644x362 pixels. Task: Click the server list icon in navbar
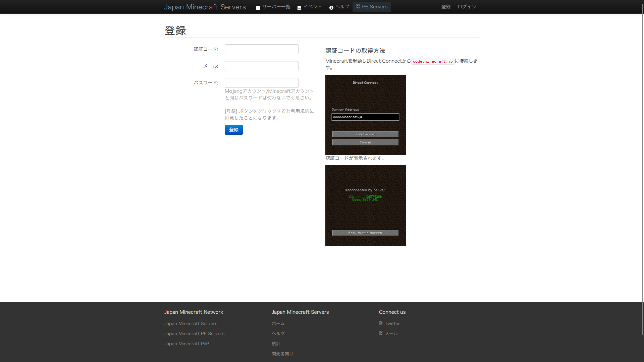pyautogui.click(x=258, y=8)
